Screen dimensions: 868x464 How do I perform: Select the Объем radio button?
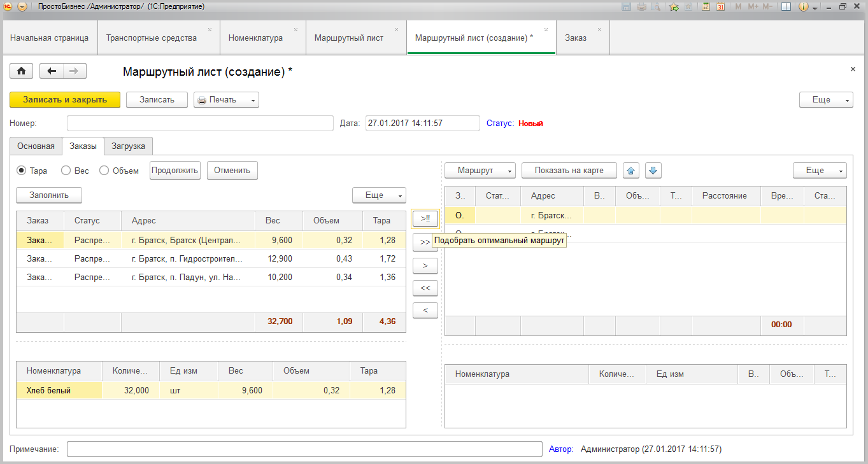coord(104,171)
